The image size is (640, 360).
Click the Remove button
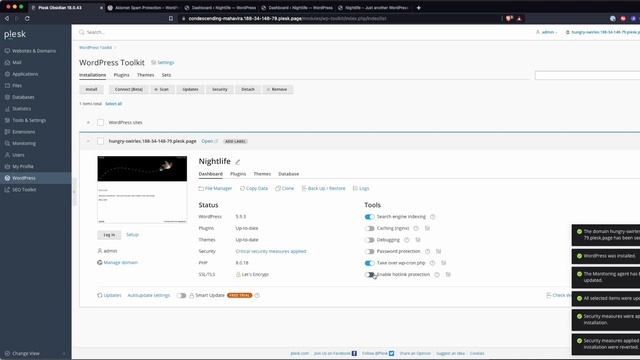pos(278,89)
